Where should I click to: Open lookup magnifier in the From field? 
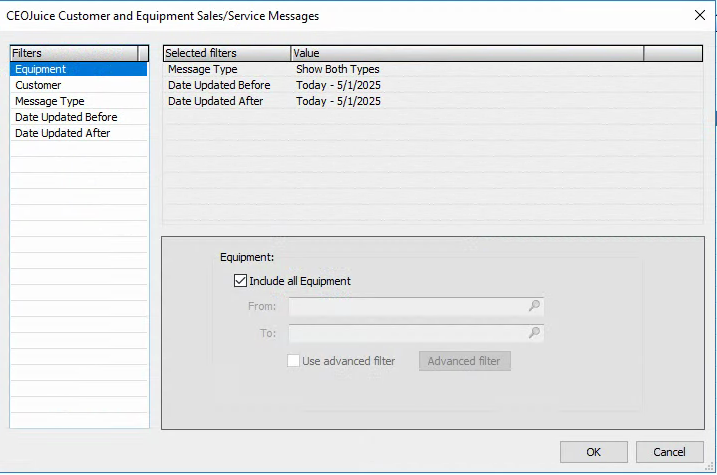coord(534,306)
